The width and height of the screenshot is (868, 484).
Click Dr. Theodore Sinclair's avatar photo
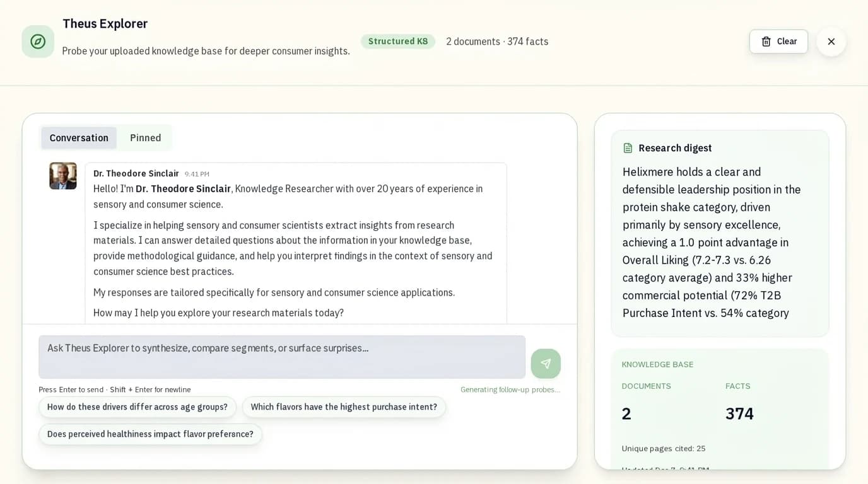63,176
